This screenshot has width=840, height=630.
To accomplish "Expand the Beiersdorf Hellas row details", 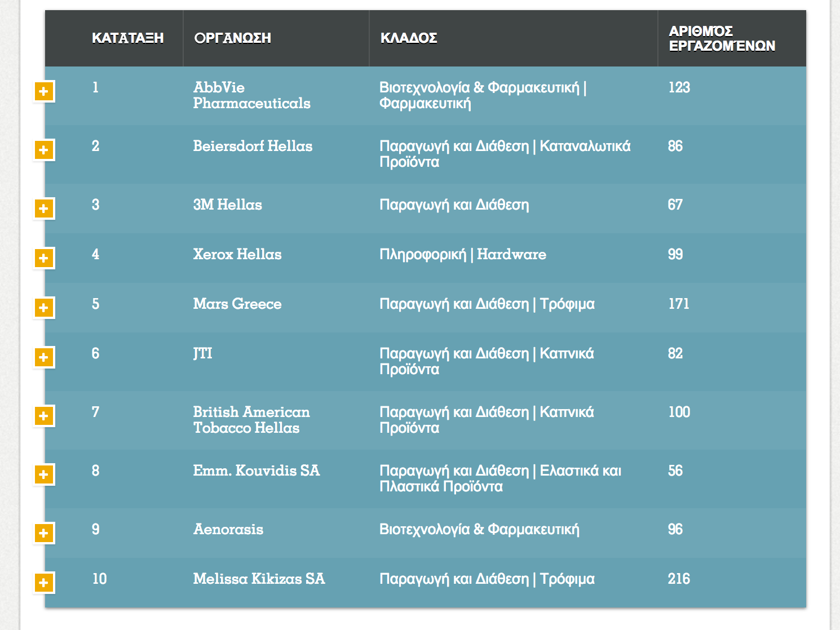I will pos(44,150).
